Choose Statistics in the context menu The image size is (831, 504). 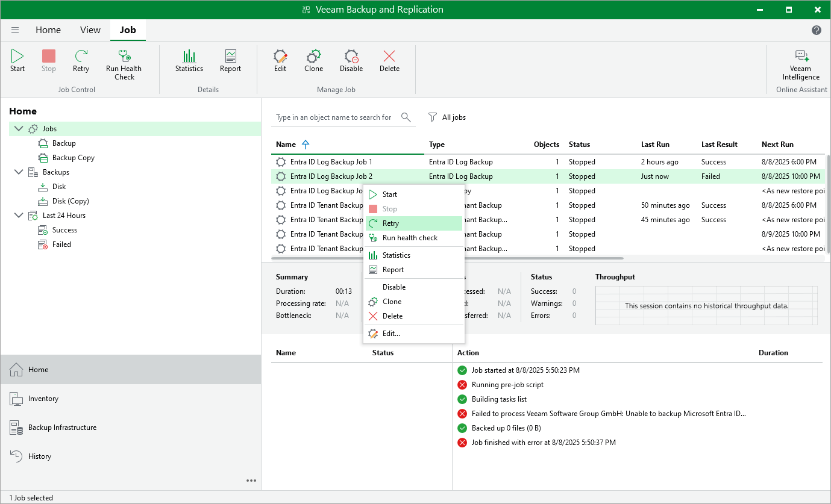point(414,255)
